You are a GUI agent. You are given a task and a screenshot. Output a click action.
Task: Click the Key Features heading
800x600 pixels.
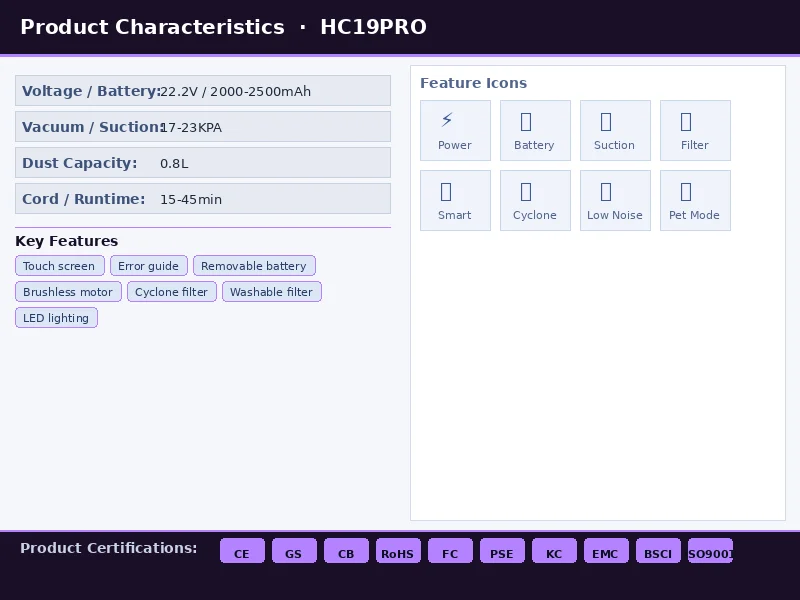67,241
